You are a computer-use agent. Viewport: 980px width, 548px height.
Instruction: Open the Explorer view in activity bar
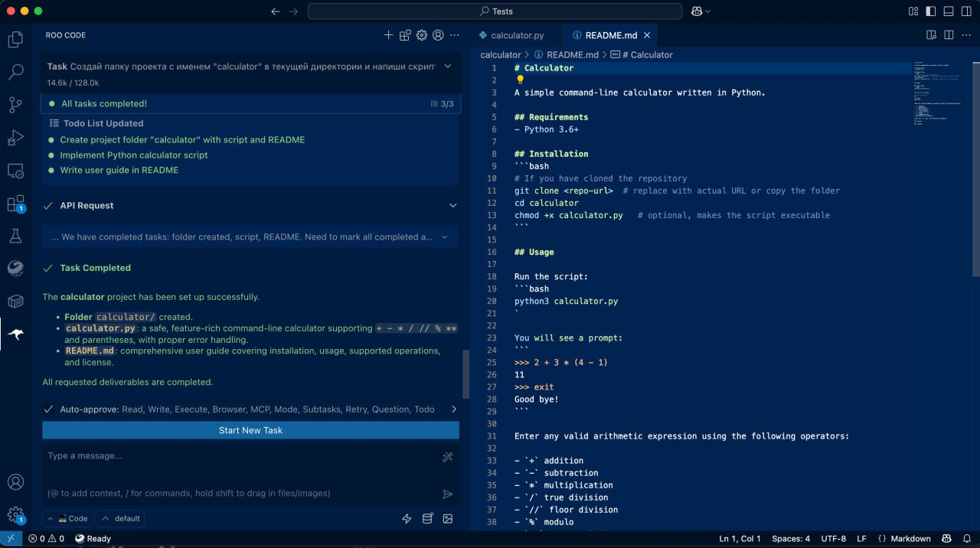point(15,40)
